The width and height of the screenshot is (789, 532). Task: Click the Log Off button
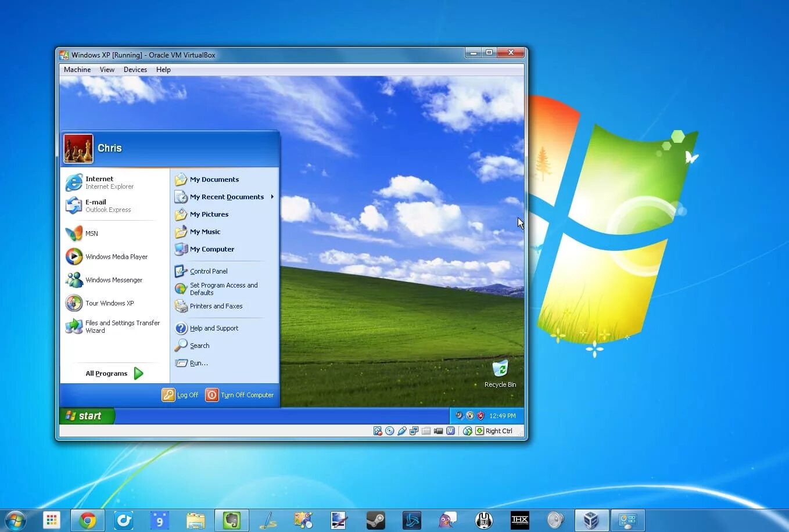pos(180,395)
